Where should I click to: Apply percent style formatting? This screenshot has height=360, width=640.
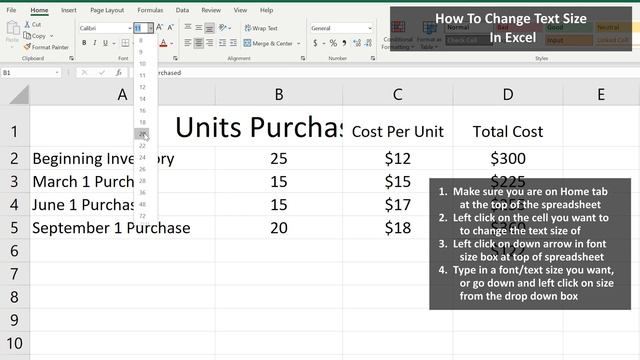(333, 43)
